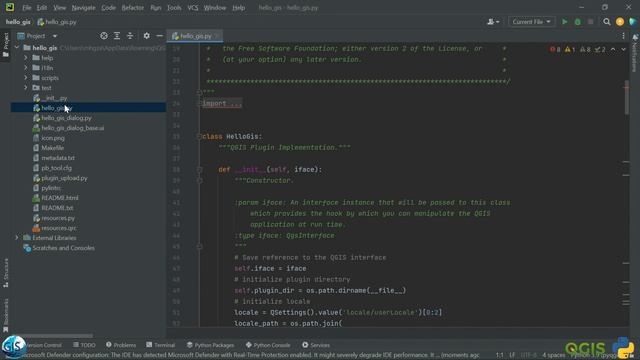Open the Bookmarks tool window

(6, 315)
